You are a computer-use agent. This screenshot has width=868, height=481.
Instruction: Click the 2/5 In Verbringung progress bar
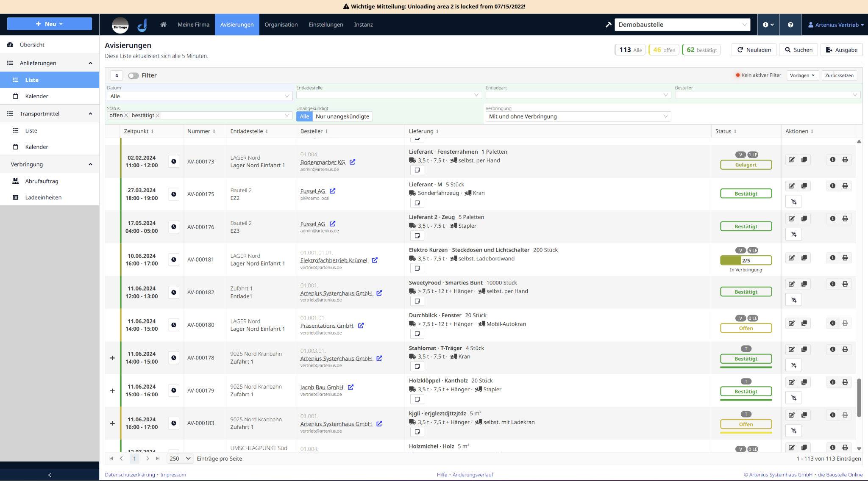[746, 260]
